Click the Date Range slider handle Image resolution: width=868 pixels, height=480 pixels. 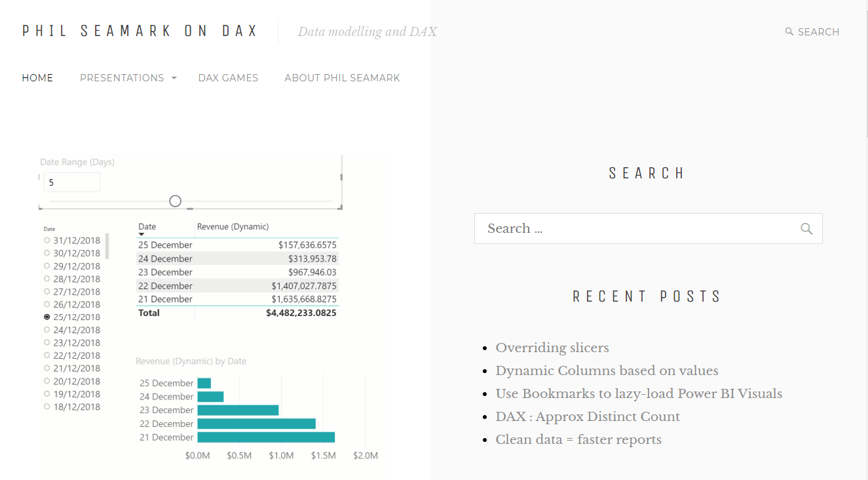[x=175, y=201]
